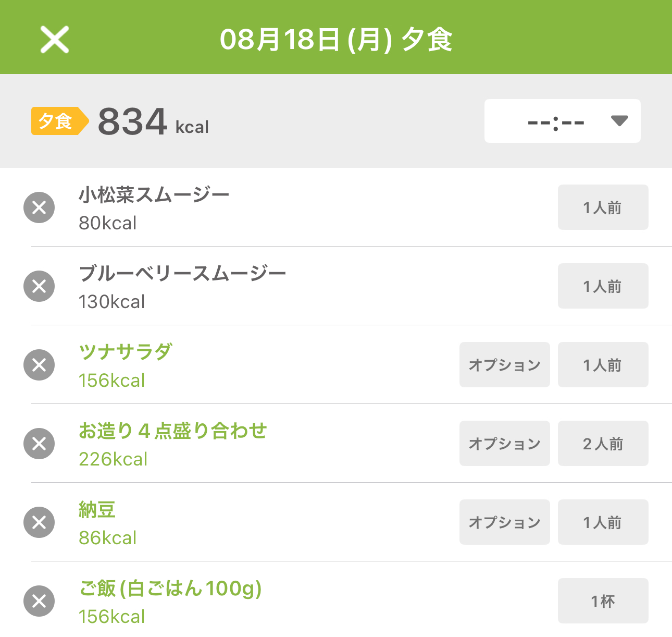672x637 pixels.
Task: Open ツナサラダ food details link
Action: click(125, 352)
